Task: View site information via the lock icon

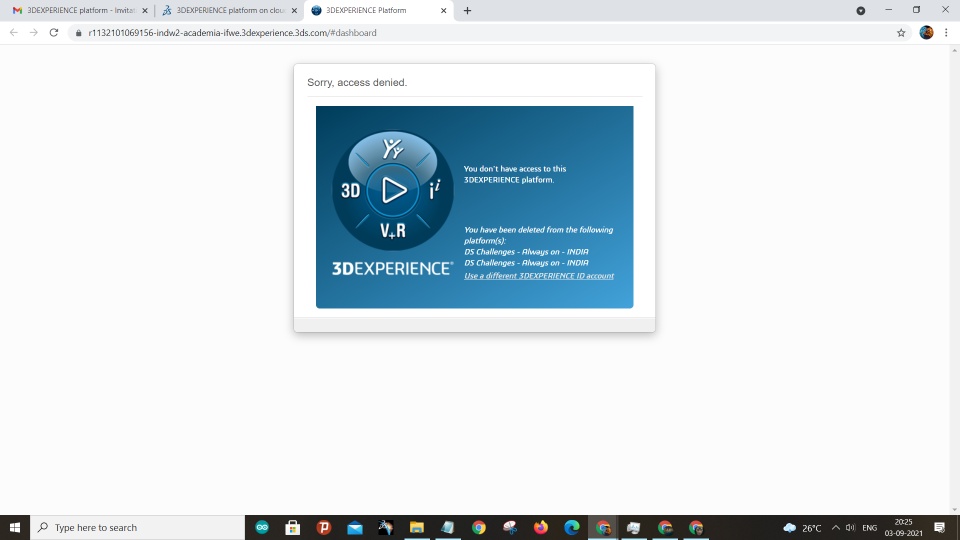Action: coord(78,33)
